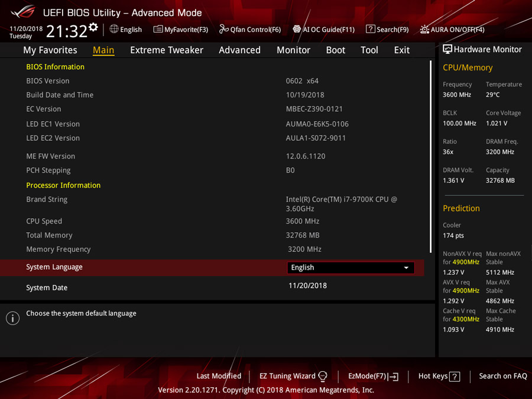The height and width of the screenshot is (399, 532).
Task: Click the BIOS Information heading
Action: [x=56, y=67]
